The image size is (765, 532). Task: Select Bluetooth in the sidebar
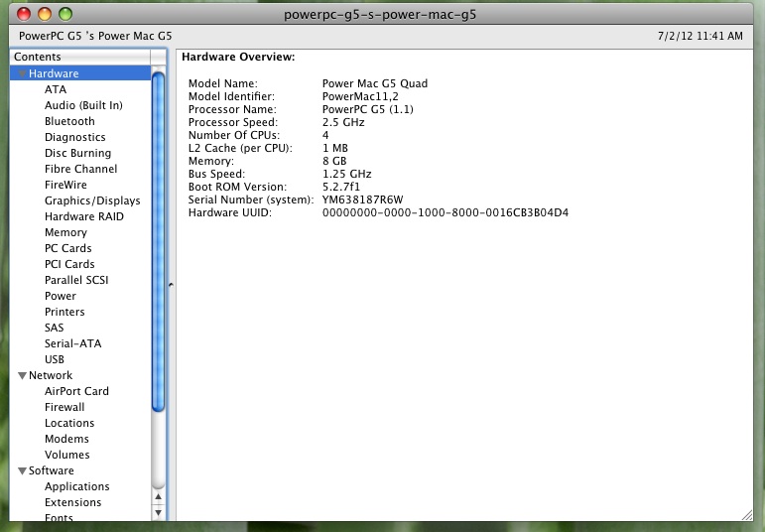(x=69, y=121)
